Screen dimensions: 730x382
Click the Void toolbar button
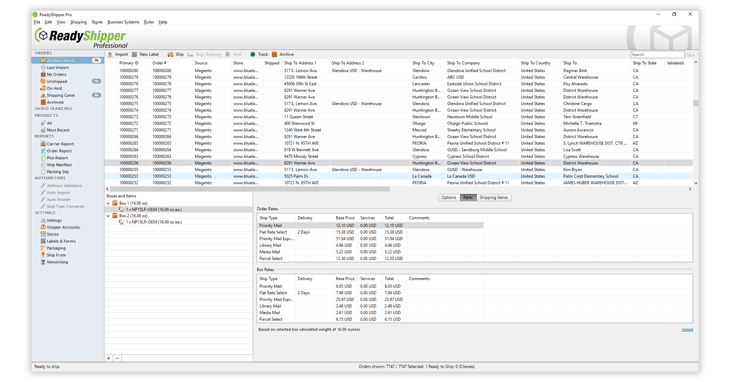(x=233, y=54)
